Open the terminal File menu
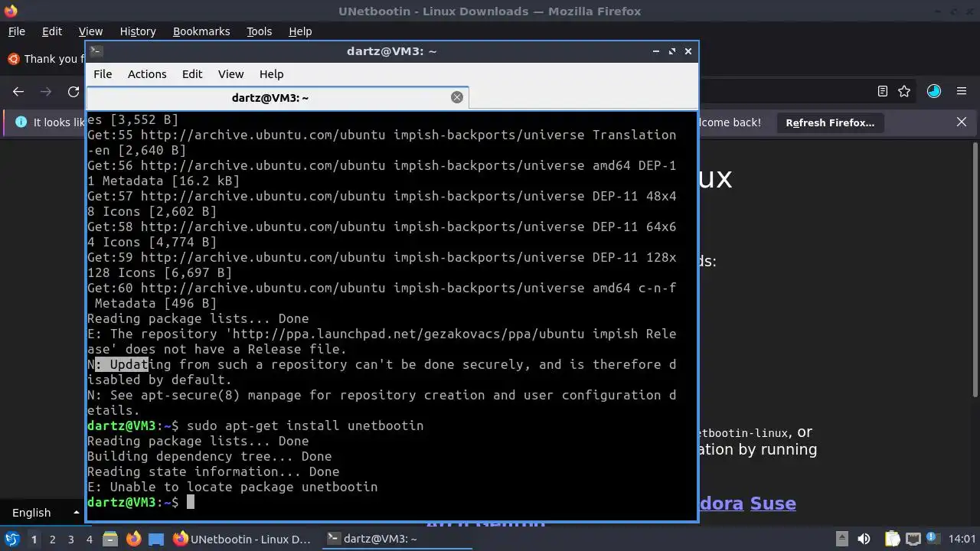The height and width of the screenshot is (551, 980). click(x=103, y=74)
